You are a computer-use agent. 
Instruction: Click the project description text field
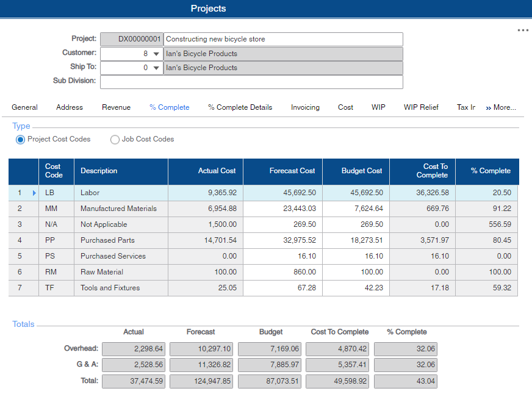(283, 39)
